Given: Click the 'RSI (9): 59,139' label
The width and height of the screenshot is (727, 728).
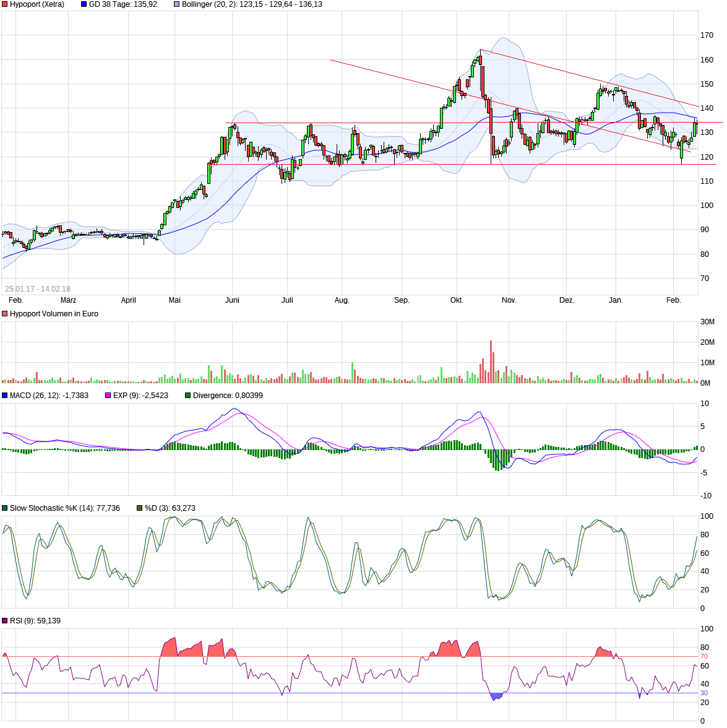Looking at the screenshot, I should [x=35, y=621].
